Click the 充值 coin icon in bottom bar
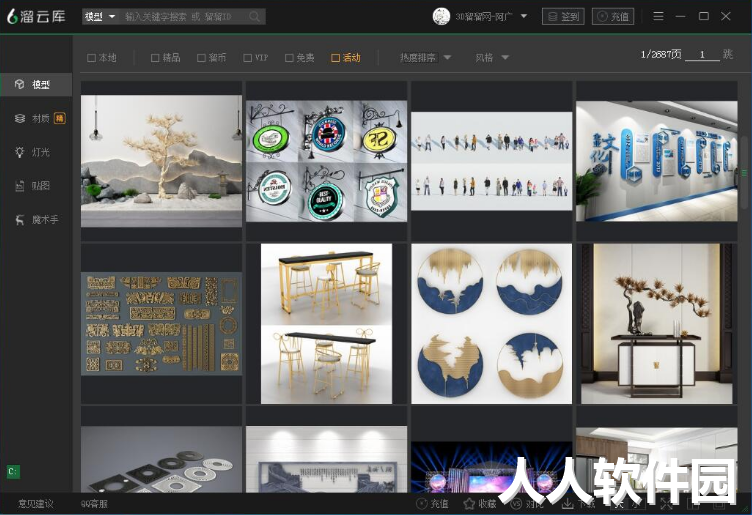The width and height of the screenshot is (752, 515). click(421, 503)
